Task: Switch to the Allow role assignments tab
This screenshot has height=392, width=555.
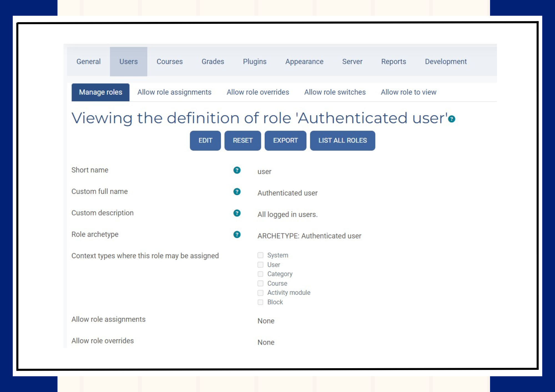Action: [x=174, y=92]
